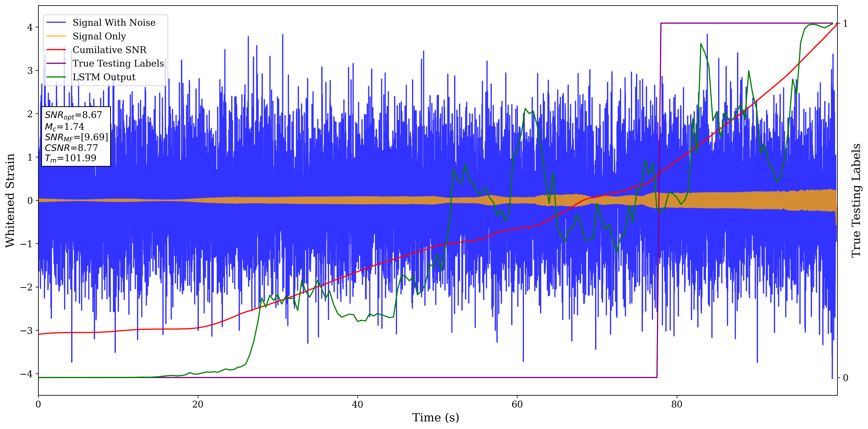Click the 40 tick on time axis

click(357, 404)
